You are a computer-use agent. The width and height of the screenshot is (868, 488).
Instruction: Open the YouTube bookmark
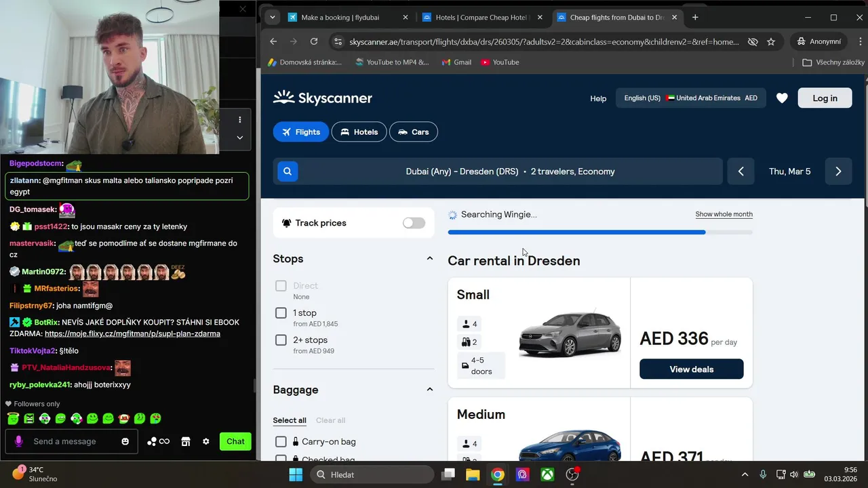[500, 62]
